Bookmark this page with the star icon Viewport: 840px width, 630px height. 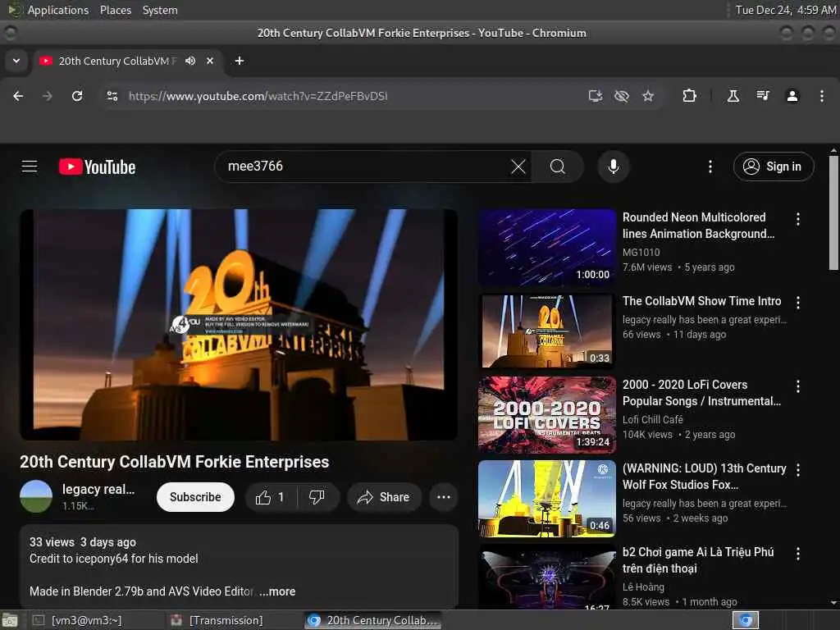pyautogui.click(x=648, y=96)
